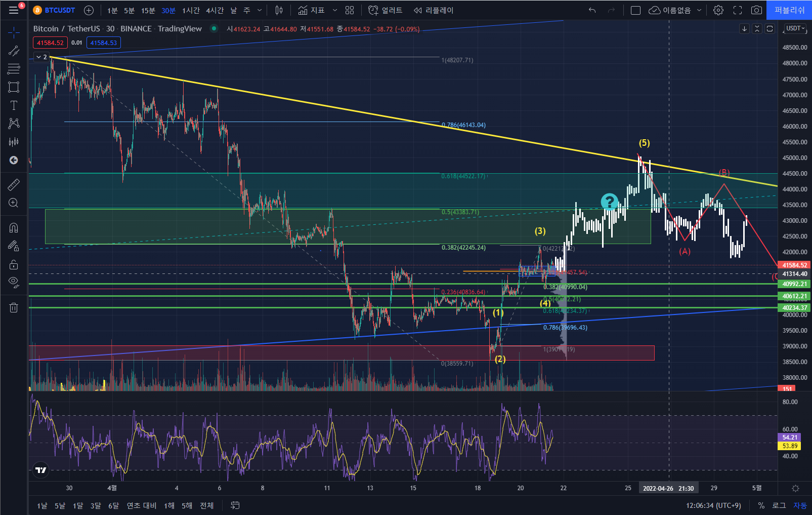Add a symbol with the plus icon
This screenshot has width=812, height=515.
click(89, 10)
